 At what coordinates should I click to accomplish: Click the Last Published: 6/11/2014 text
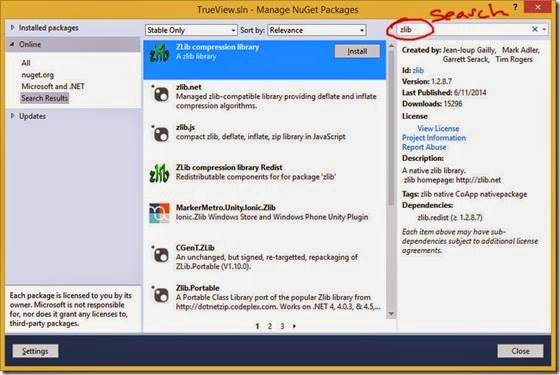444,92
